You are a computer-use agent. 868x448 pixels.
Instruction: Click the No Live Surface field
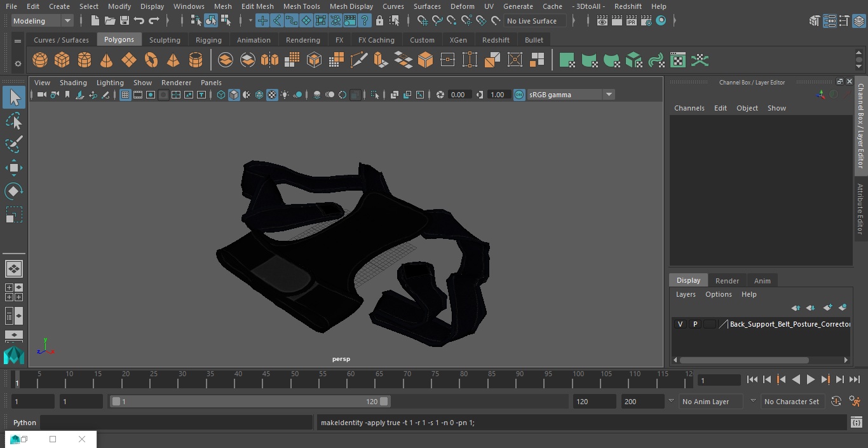coord(536,21)
